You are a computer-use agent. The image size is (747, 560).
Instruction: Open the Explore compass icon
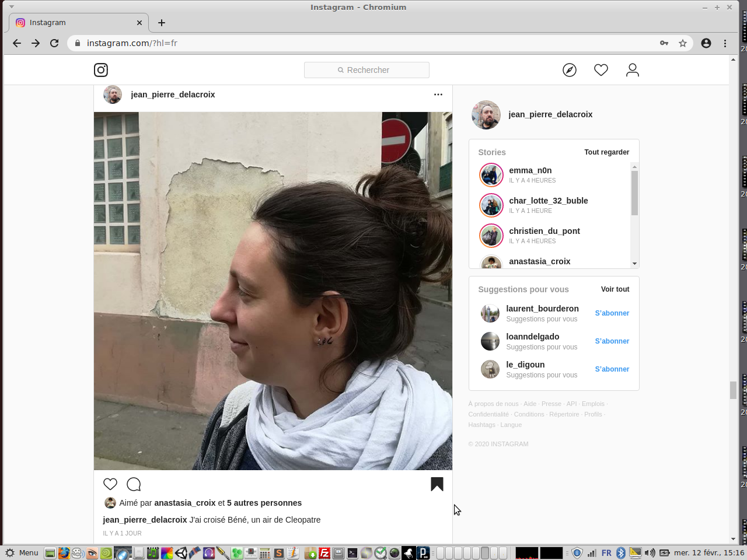click(x=570, y=70)
